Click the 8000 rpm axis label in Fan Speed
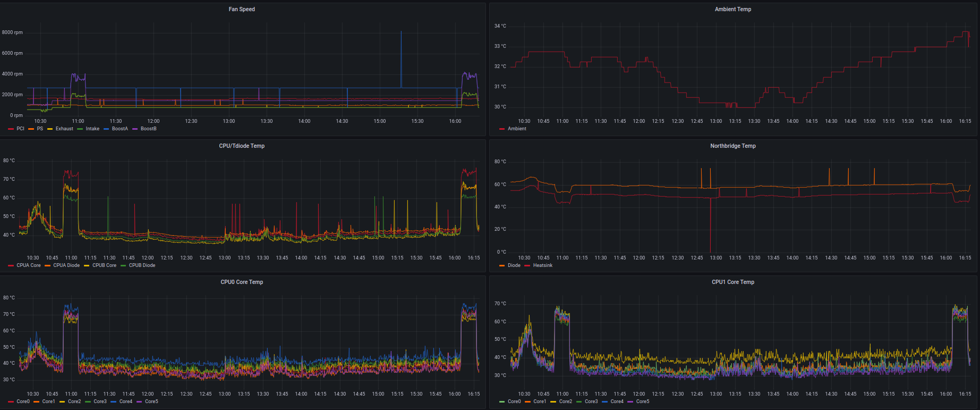Viewport: 980px width, 410px height. [12, 32]
